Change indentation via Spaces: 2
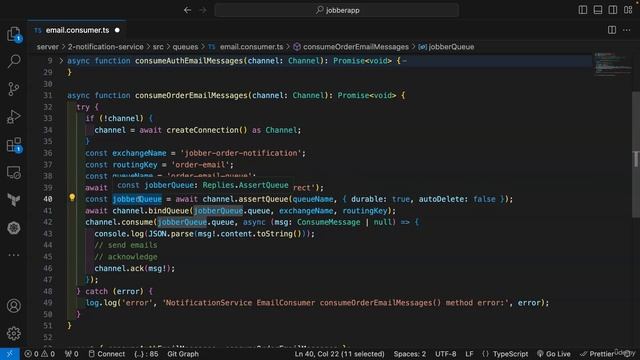 click(410, 354)
